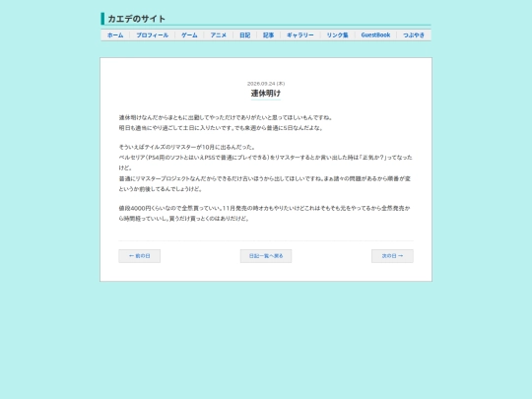Screen dimensions: 532x399
Task: Click the カエデのサイト site title
Action: click(x=136, y=19)
